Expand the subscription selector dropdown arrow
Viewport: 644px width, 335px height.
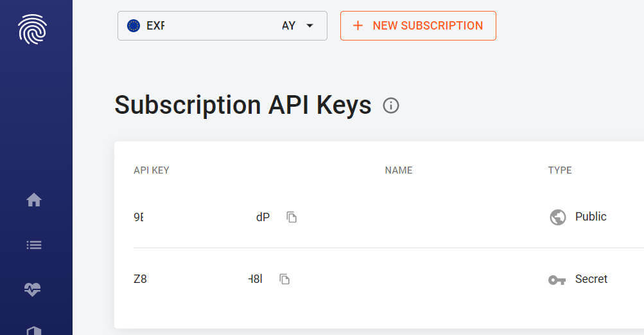(309, 26)
